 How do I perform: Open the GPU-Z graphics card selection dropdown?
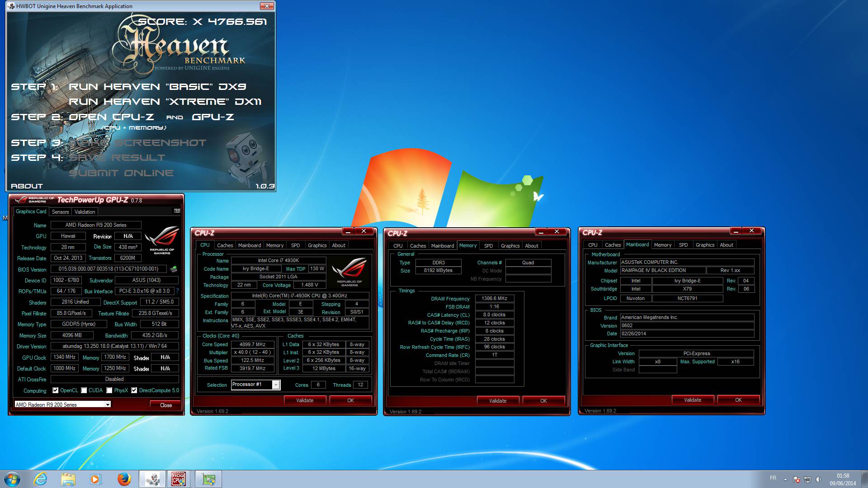coord(108,404)
